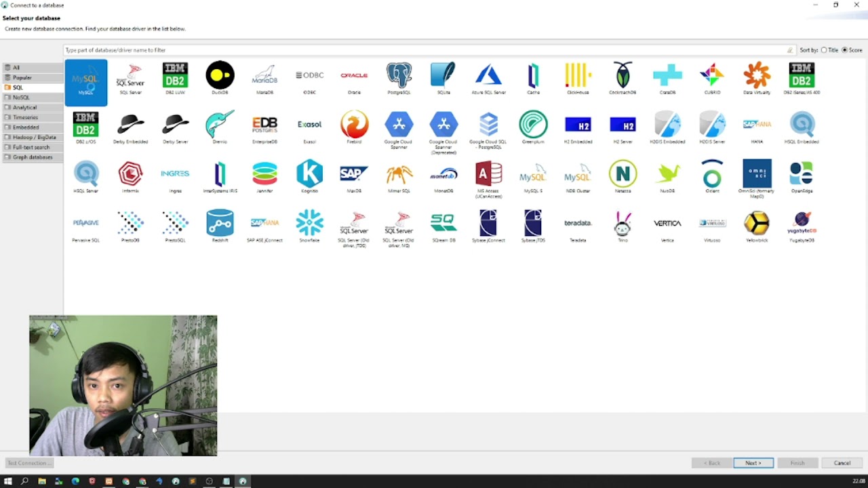868x488 pixels.
Task: Switch to the Popular category
Action: (32, 77)
